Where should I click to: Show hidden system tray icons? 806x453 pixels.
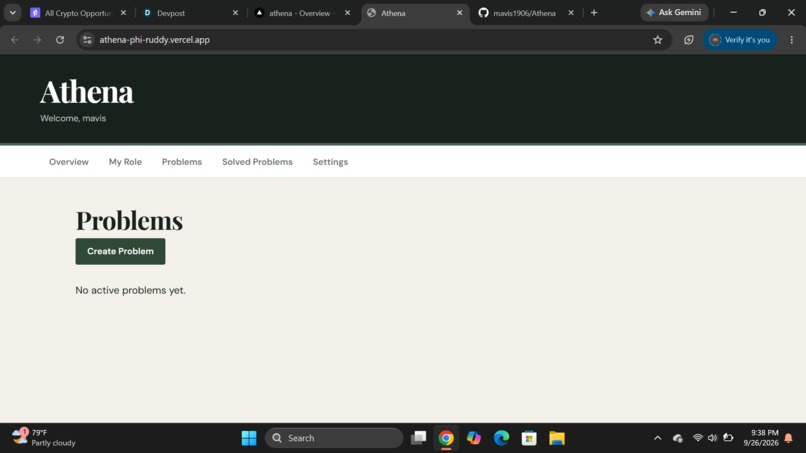click(657, 438)
